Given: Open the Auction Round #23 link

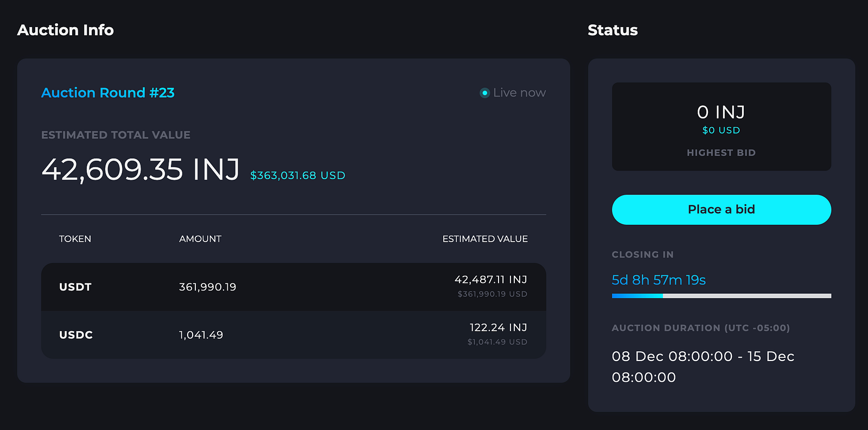Looking at the screenshot, I should coord(108,93).
